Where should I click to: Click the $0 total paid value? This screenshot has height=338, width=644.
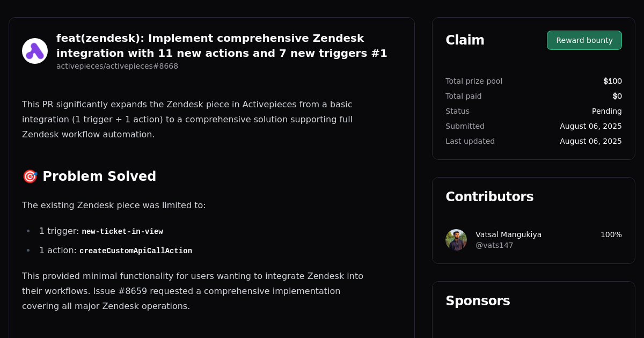point(617,96)
